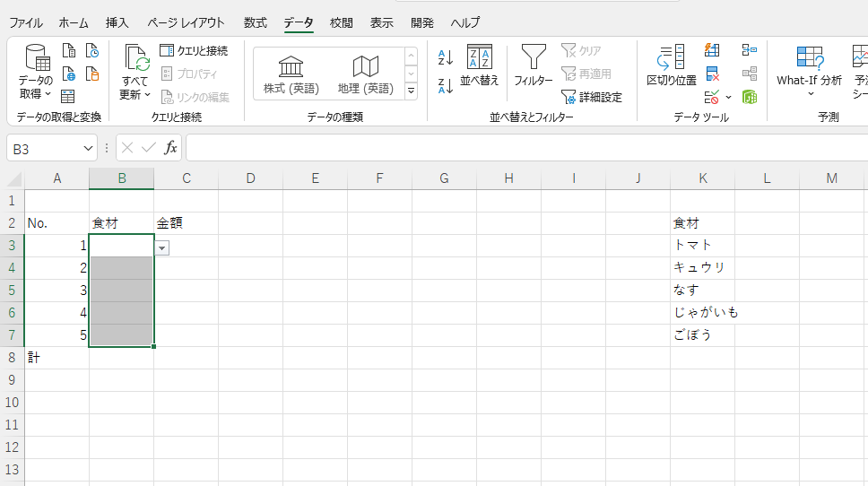Click the クリア filter button
The image size is (868, 486).
point(581,50)
